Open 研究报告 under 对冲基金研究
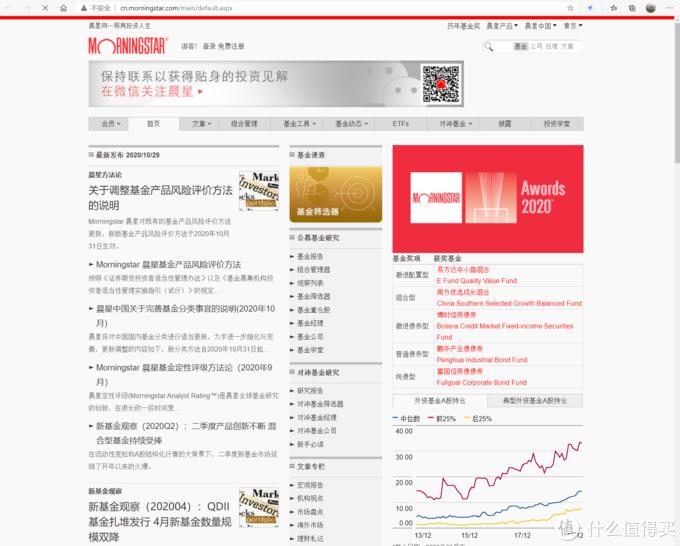Screen dimensions: 680x546 (310, 391)
